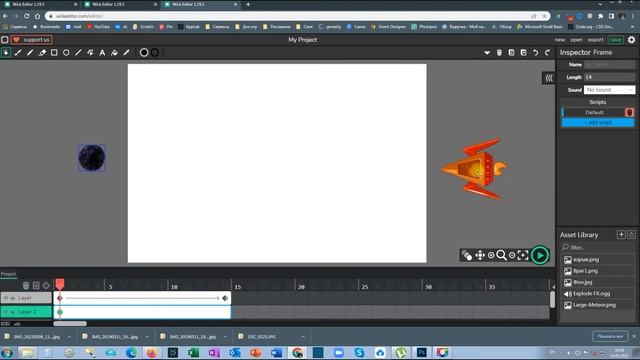Open the Sound dropdown showing No Sound
This screenshot has height=360, width=640.
pos(609,90)
